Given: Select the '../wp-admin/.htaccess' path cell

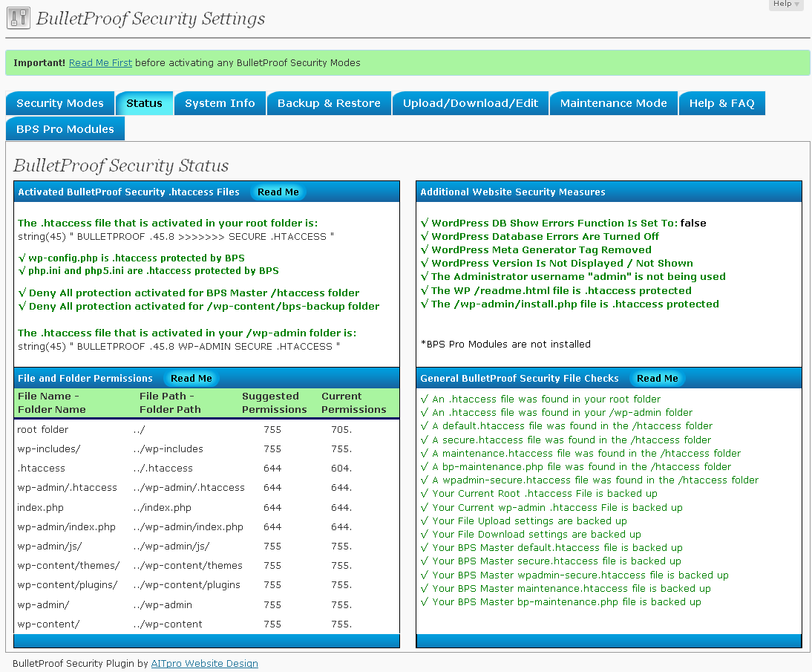Looking at the screenshot, I should coord(189,488).
